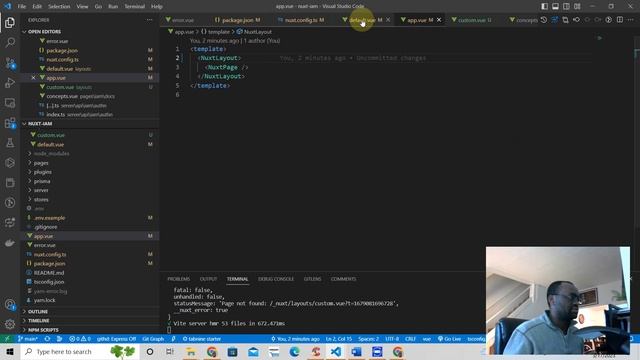This screenshot has width=640, height=360.
Task: Expand the Timeline section
Action: click(x=38, y=320)
